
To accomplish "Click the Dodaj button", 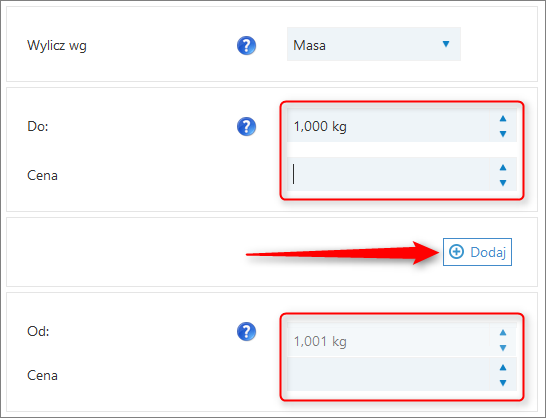I will tap(477, 252).
